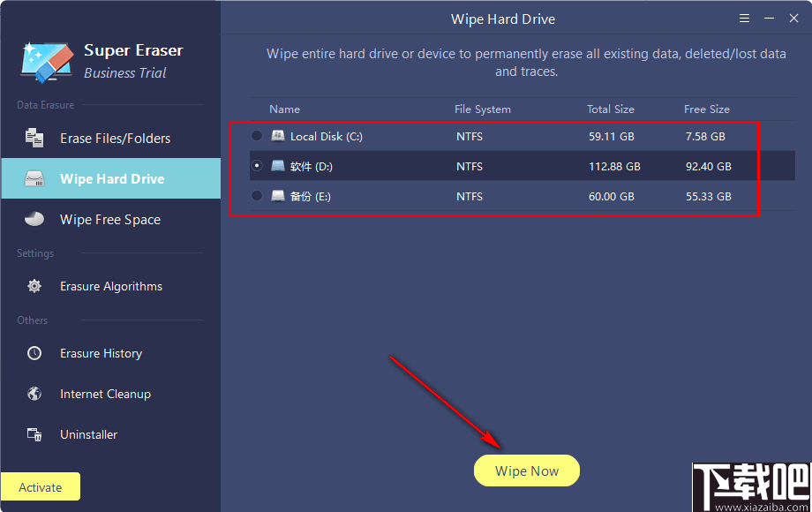
Task: Click the Name column header
Action: pos(284,109)
